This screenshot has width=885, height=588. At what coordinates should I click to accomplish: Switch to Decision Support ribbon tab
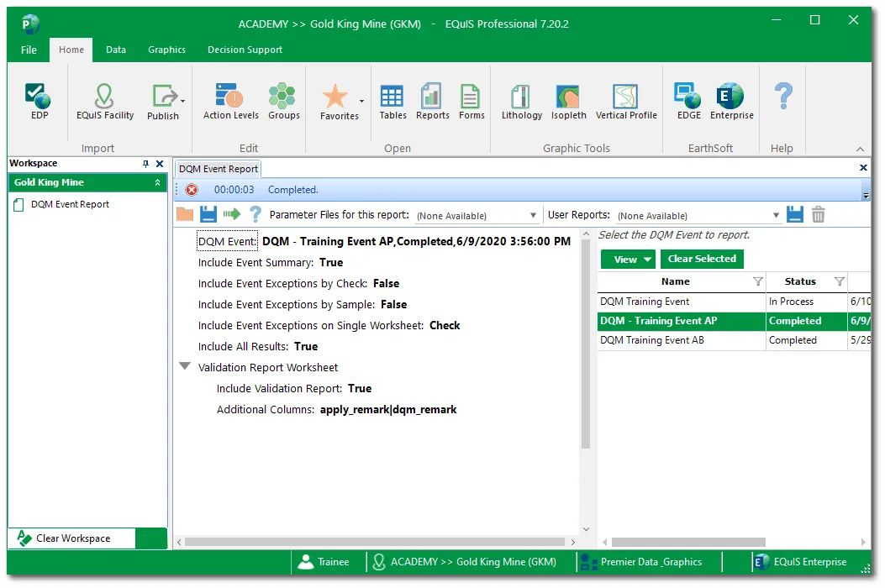pos(245,50)
